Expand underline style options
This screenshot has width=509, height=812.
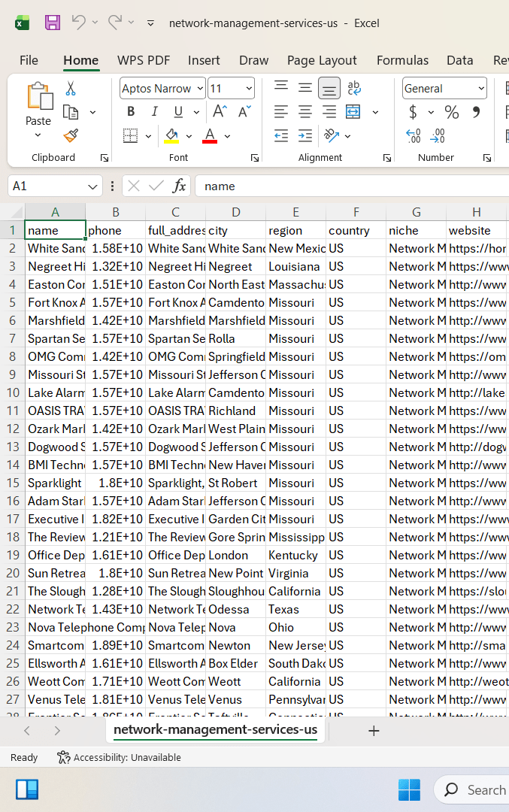point(196,112)
